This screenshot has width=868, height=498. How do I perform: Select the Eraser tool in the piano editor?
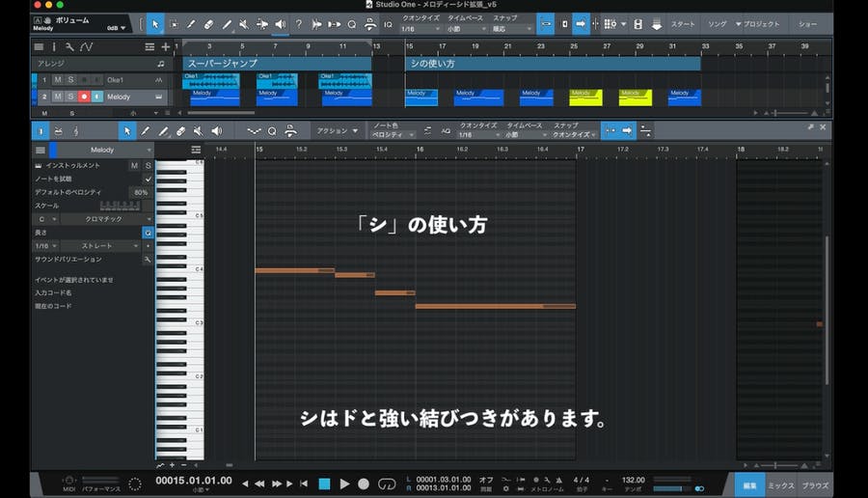(x=180, y=131)
